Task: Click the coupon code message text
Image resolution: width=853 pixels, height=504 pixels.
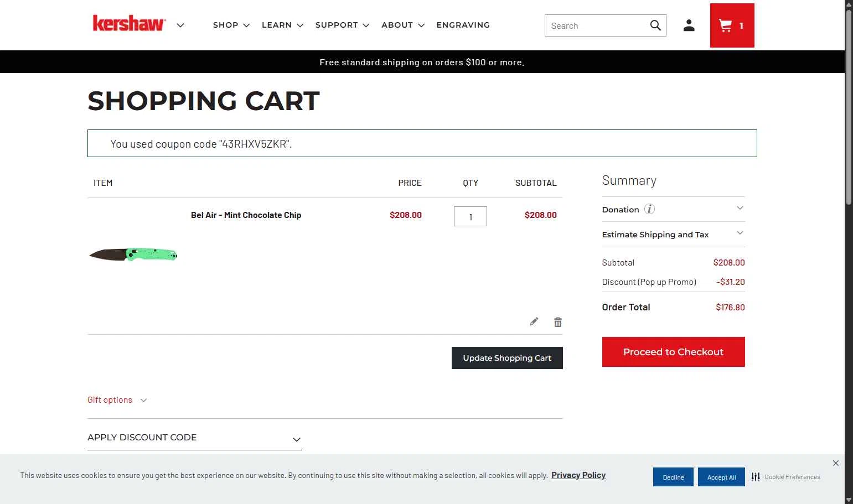Action: point(201,144)
